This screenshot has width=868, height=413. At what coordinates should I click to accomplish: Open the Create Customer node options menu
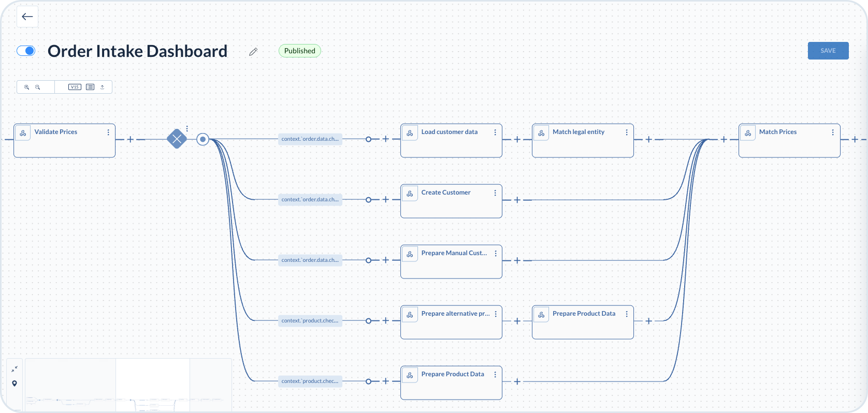[495, 193]
